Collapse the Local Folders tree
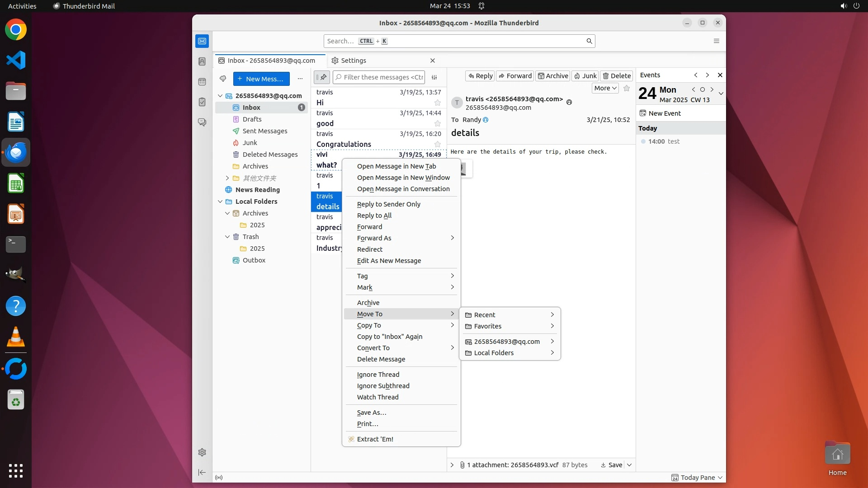The height and width of the screenshot is (488, 868). (220, 202)
